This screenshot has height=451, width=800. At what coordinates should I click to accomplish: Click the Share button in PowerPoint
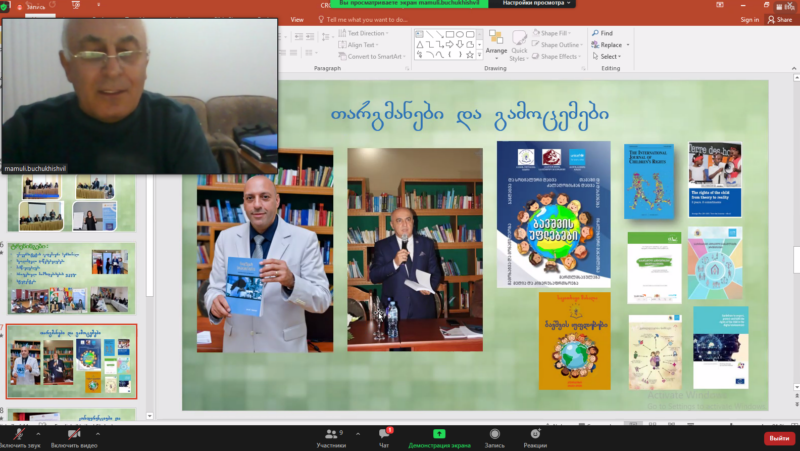[x=780, y=19]
